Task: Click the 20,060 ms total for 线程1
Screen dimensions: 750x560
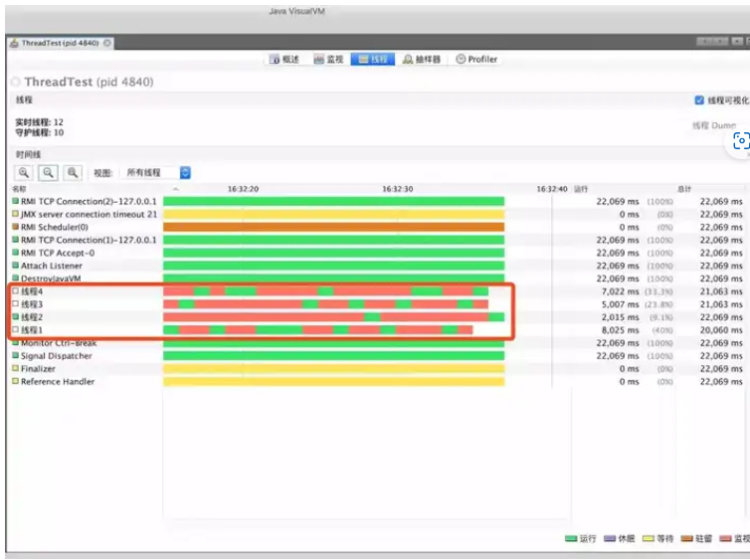Action: (721, 330)
